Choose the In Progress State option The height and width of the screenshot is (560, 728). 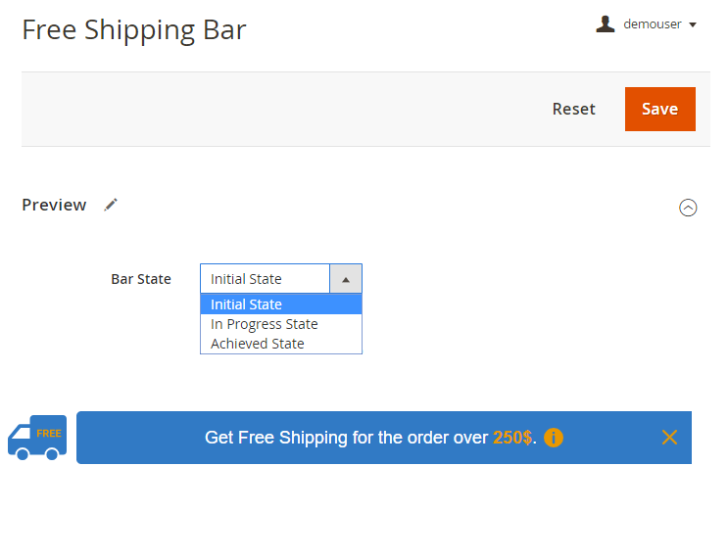(x=265, y=324)
